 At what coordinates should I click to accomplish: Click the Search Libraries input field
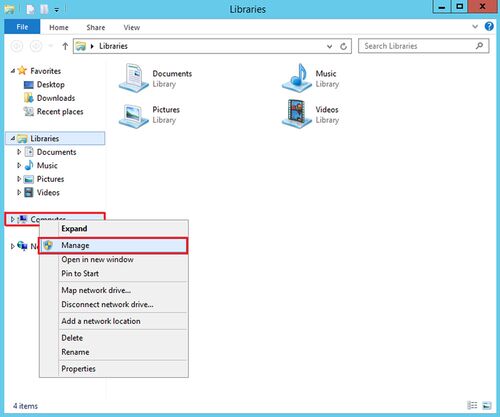419,46
